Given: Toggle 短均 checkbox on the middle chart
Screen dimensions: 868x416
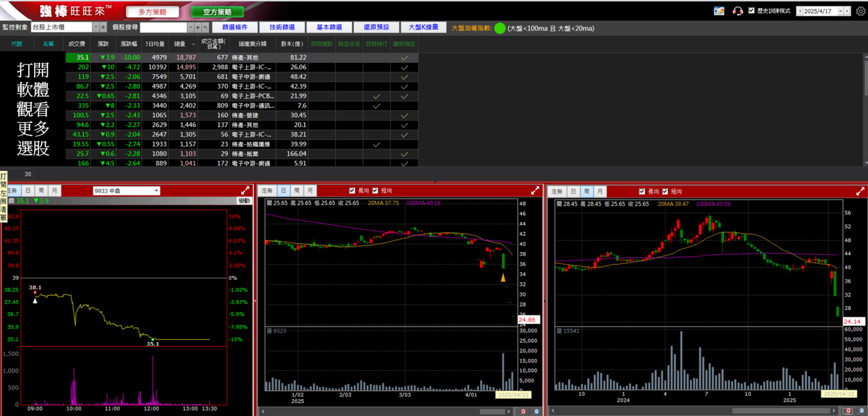Looking at the screenshot, I should pyautogui.click(x=375, y=191).
